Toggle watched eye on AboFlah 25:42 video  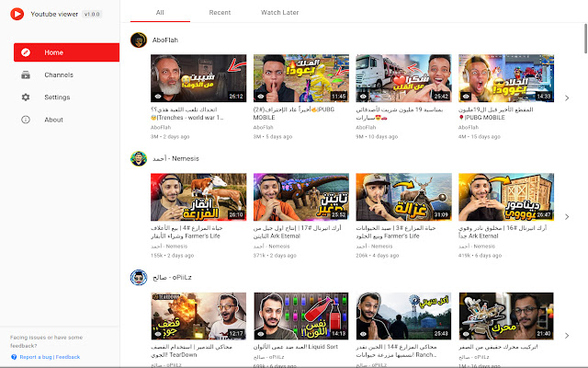tap(363, 96)
